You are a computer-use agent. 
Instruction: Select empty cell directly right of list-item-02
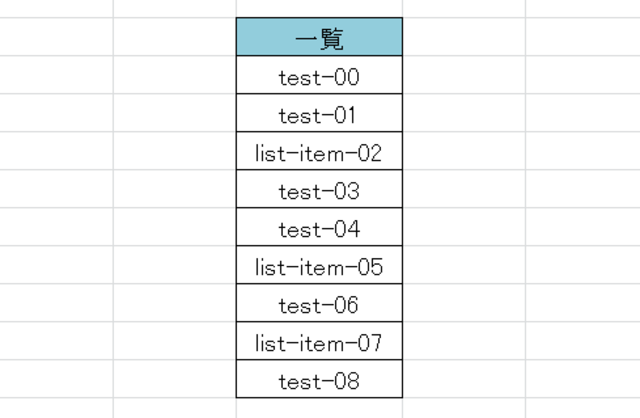click(463, 152)
